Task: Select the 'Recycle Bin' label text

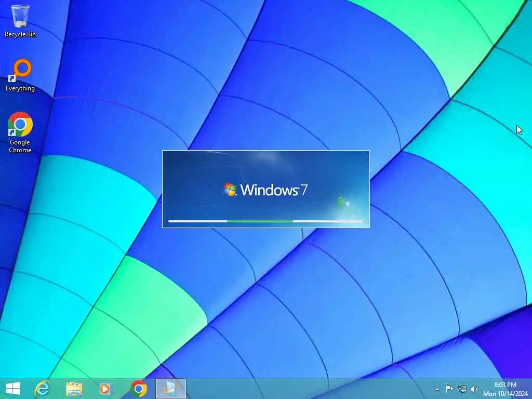Action: (20, 34)
